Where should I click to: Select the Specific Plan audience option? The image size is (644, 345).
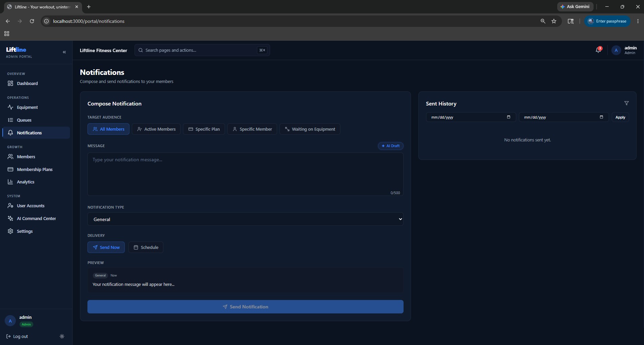tap(204, 129)
